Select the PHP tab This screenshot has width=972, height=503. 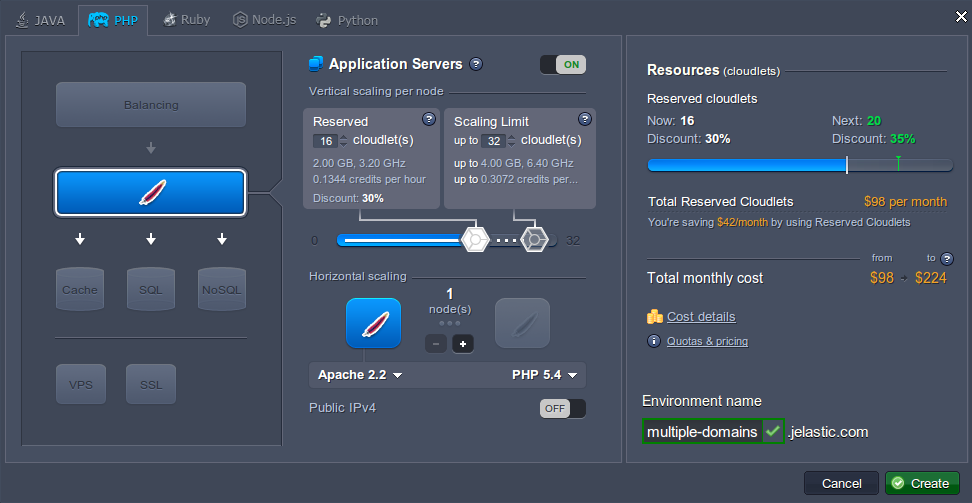[112, 20]
